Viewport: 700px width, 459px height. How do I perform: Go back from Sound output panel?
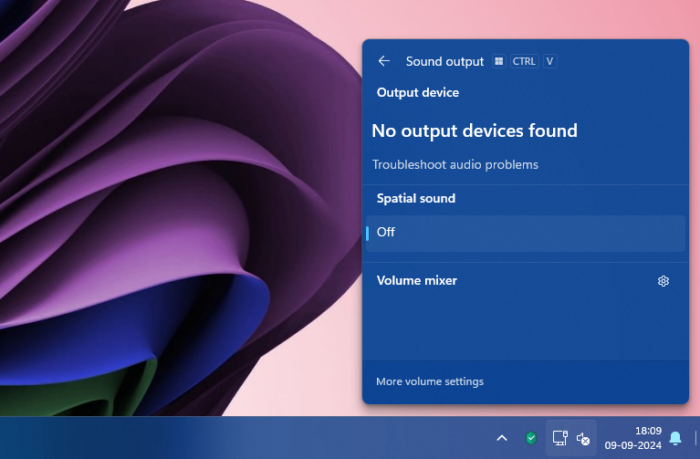tap(384, 61)
